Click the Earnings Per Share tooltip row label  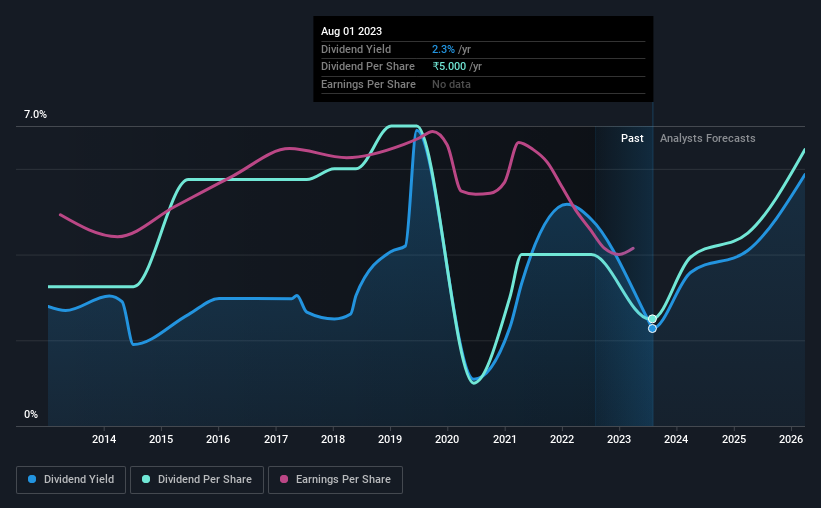point(368,84)
